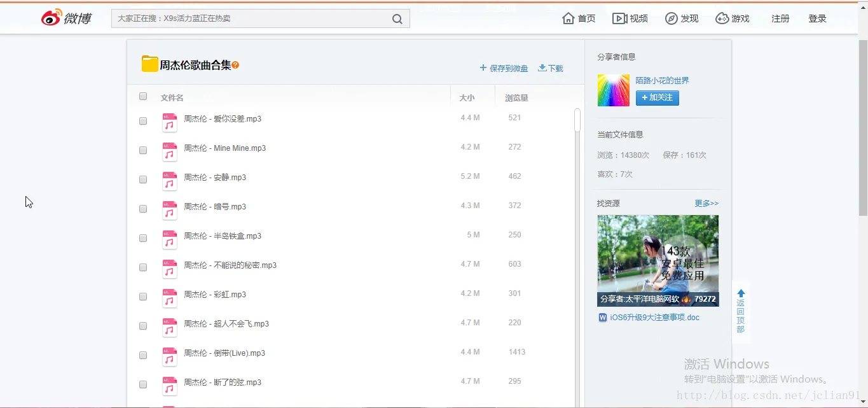Viewport: 868px width, 408px height.
Task: Click the 5.2 M size of 安静.mp3
Action: [x=471, y=176]
